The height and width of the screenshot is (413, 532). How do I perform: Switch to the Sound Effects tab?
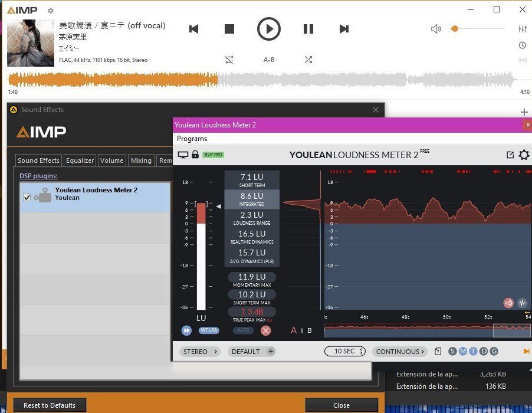coord(39,160)
